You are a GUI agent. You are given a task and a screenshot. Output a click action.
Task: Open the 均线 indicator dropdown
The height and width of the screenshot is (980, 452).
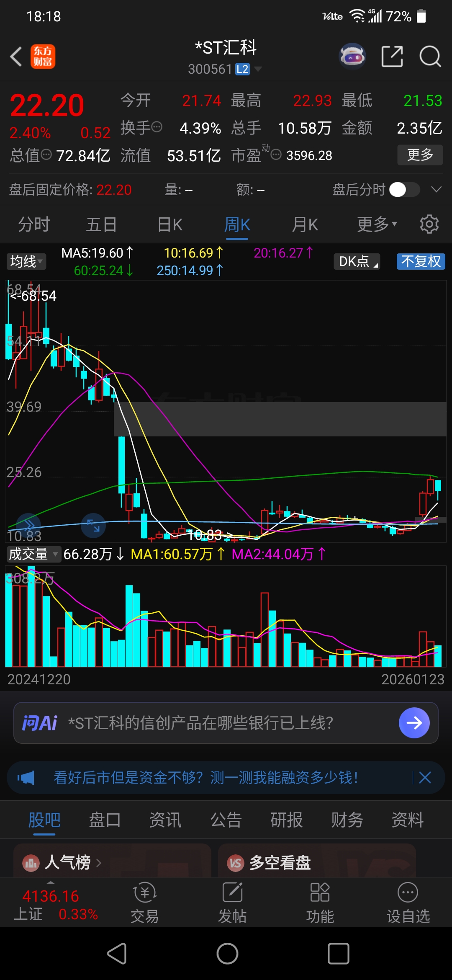pyautogui.click(x=26, y=261)
